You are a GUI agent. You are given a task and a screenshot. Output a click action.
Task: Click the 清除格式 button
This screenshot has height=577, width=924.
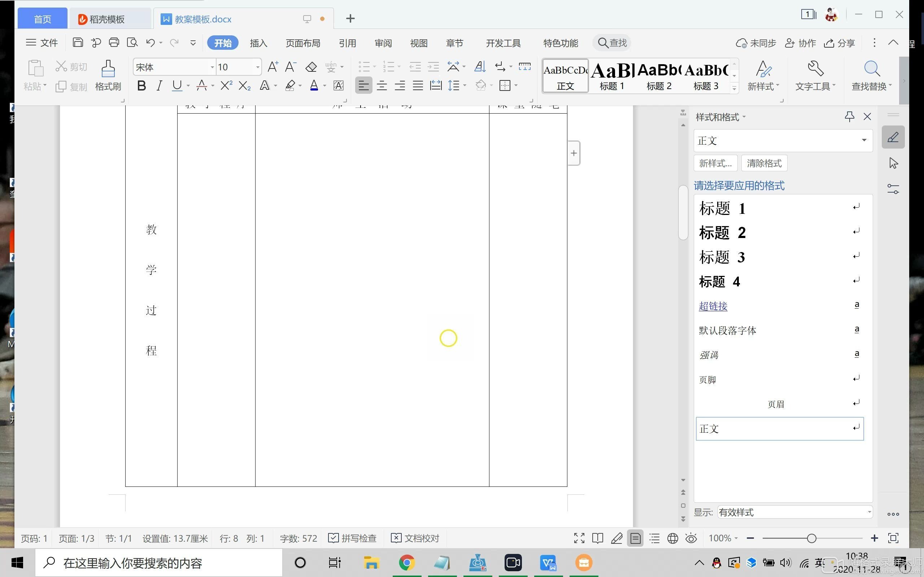tap(764, 163)
